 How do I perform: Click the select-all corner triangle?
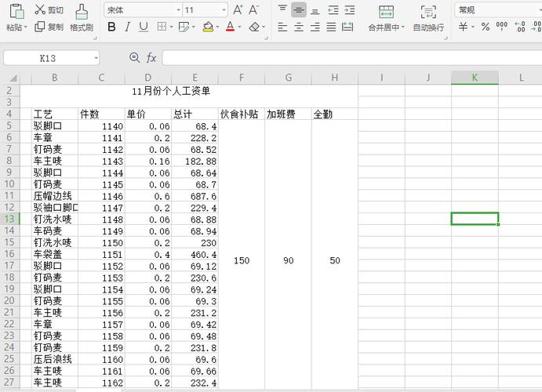click(13, 78)
